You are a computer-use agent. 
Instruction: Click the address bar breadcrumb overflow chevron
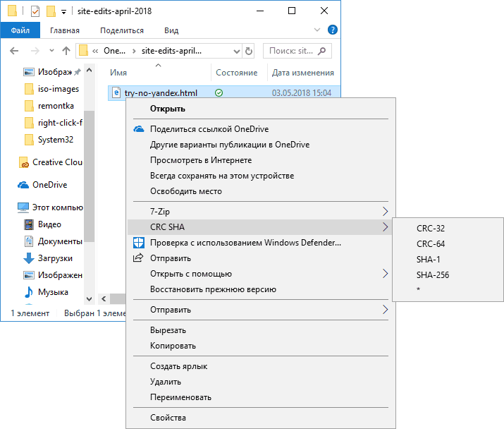(95, 51)
